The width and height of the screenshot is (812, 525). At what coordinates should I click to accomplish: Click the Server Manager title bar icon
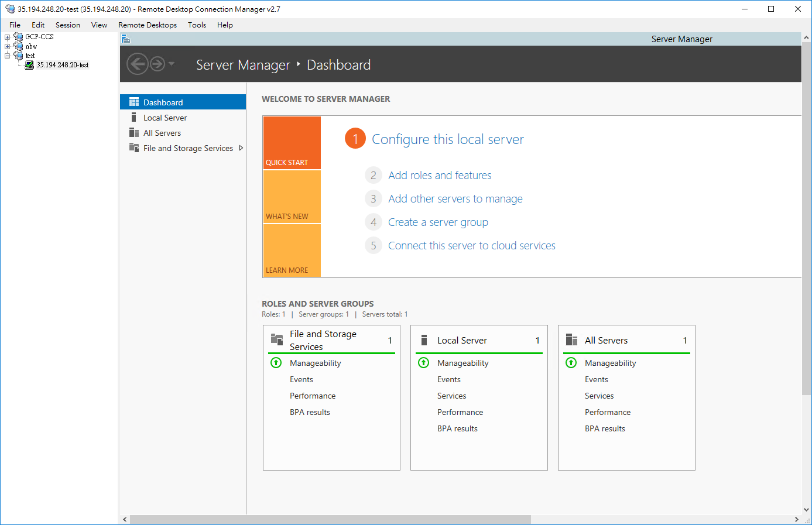coord(125,39)
